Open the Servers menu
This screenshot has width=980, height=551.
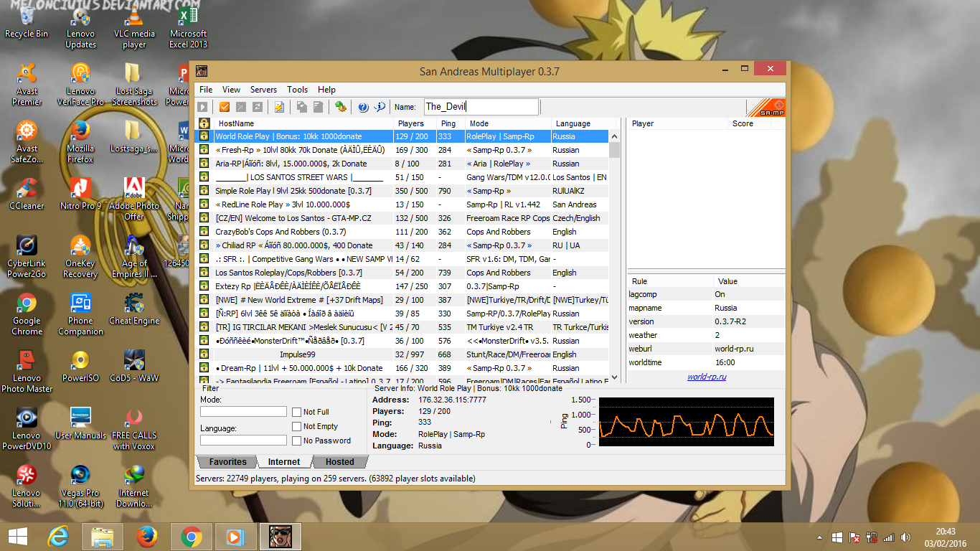(263, 90)
